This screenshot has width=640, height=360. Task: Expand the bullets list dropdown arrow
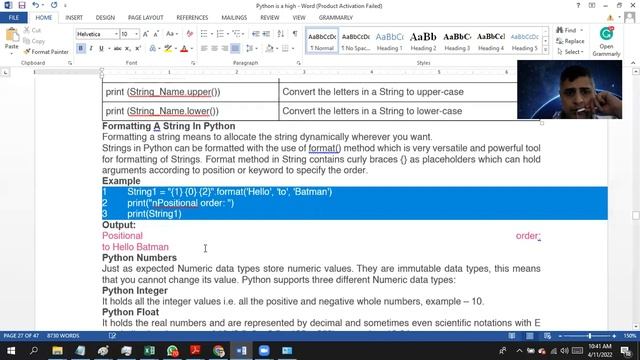pyautogui.click(x=211, y=34)
